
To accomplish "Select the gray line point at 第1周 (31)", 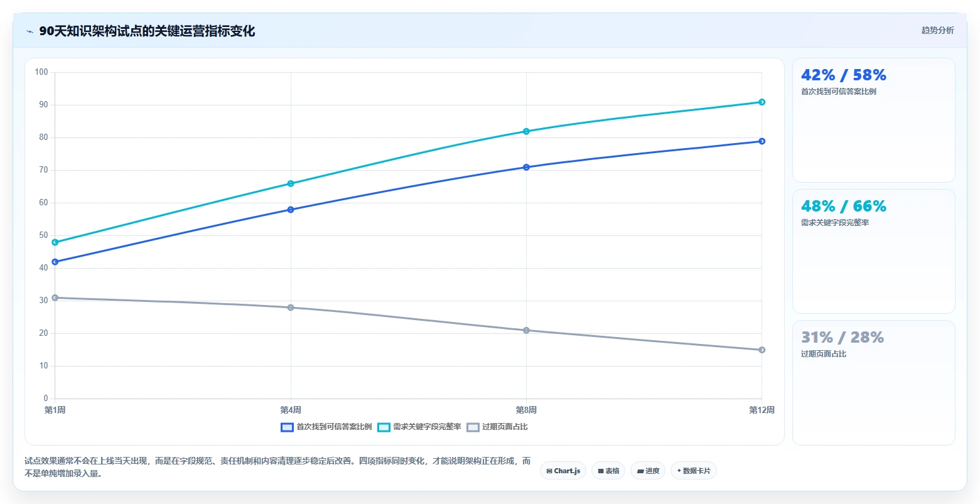I will pyautogui.click(x=55, y=298).
